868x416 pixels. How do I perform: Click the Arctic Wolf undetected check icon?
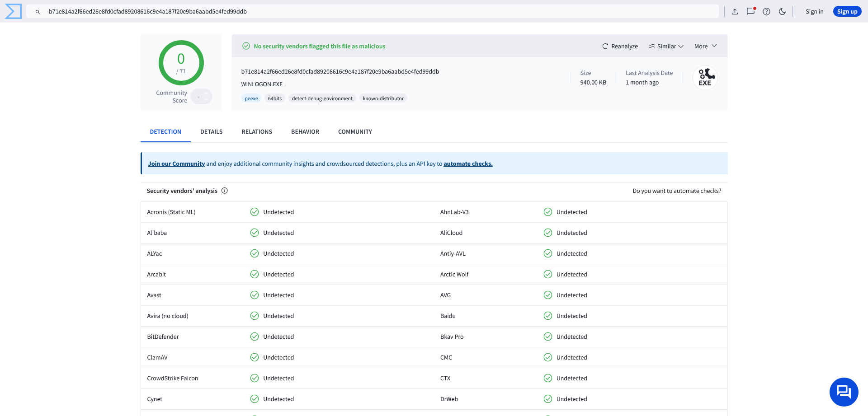548,274
